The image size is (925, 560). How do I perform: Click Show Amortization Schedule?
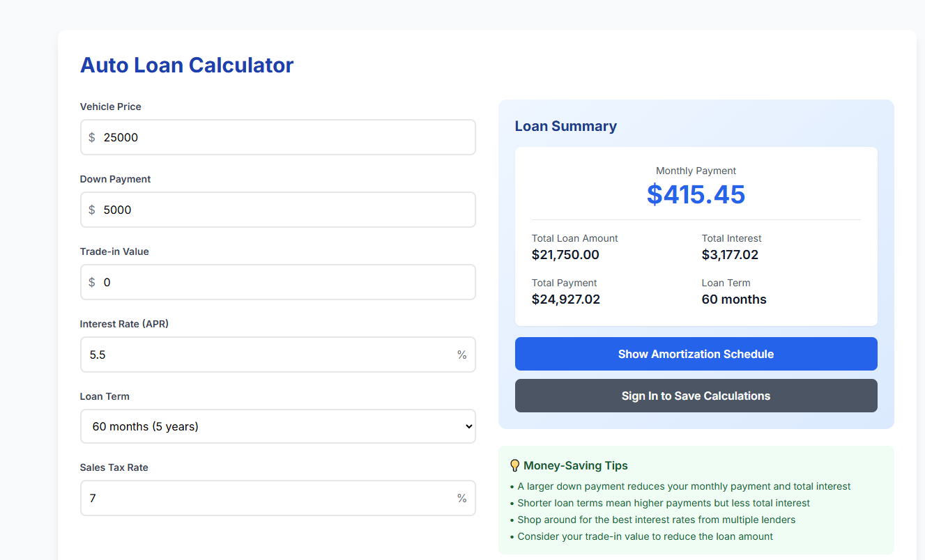696,354
